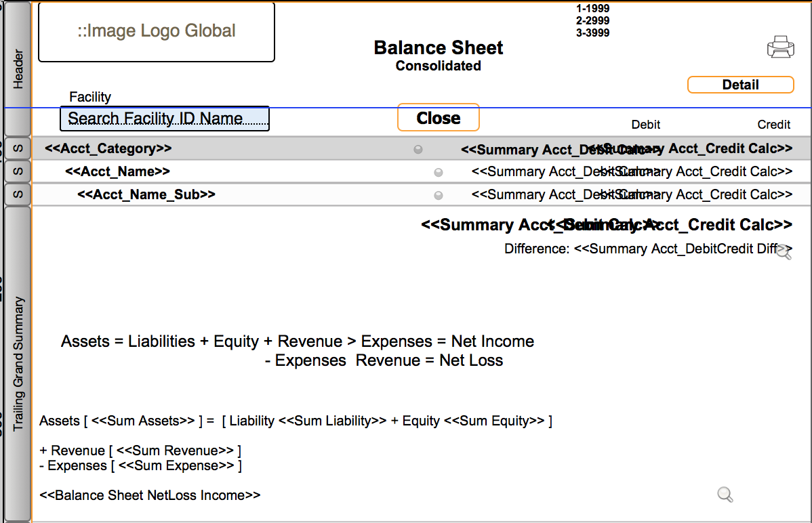Toggle round button on Acct_Category row
This screenshot has height=523, width=812.
coord(418,150)
